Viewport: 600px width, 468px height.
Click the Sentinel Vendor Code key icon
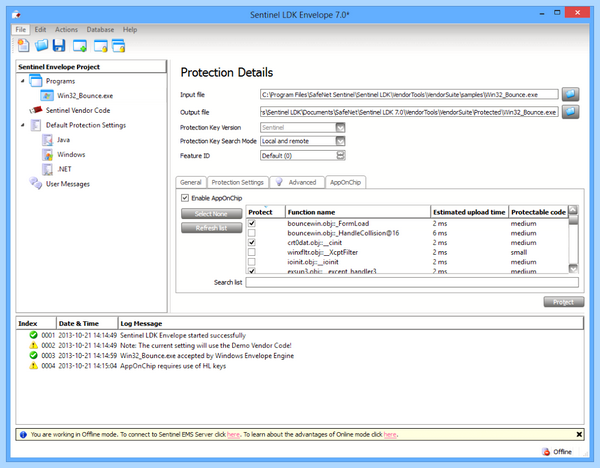pyautogui.click(x=36, y=110)
